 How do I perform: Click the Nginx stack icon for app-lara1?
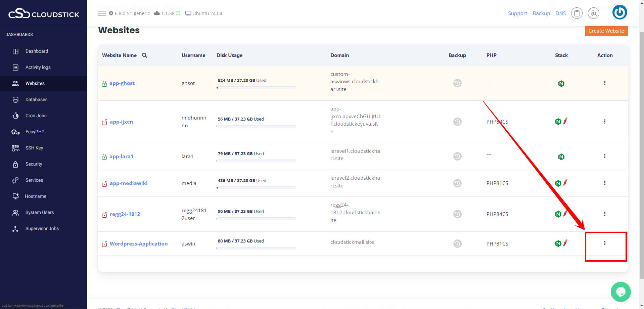561,157
